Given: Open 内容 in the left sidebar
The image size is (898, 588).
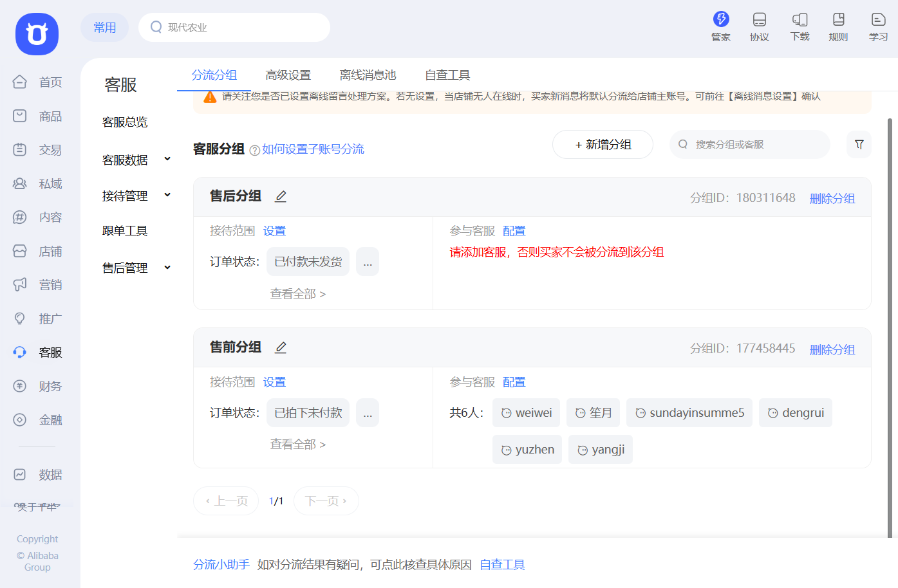Looking at the screenshot, I should click(37, 217).
